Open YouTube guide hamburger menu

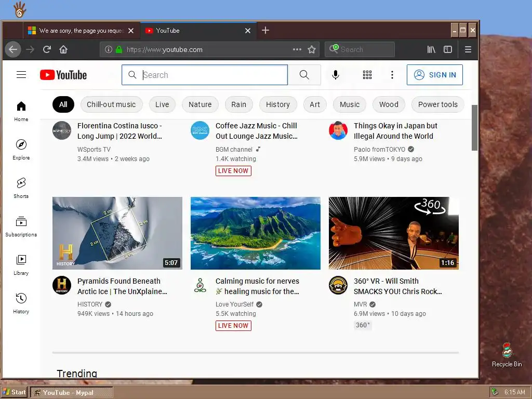(21, 75)
